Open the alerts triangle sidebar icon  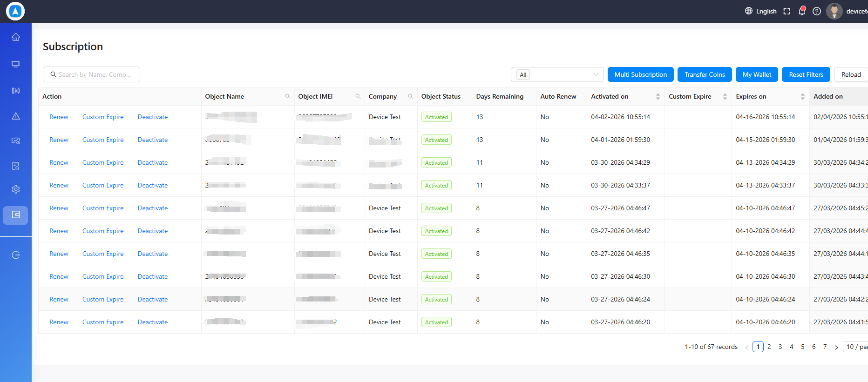click(x=16, y=116)
